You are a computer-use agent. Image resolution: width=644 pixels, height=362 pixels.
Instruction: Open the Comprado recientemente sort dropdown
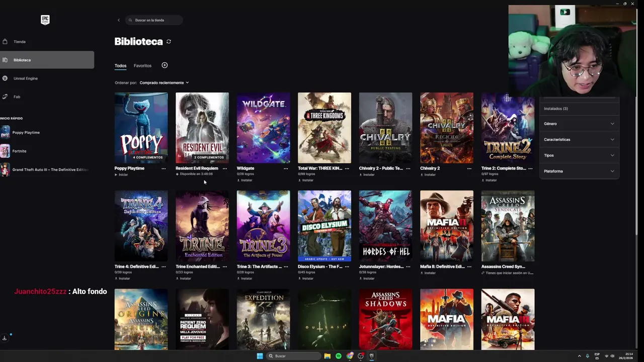pos(164,82)
